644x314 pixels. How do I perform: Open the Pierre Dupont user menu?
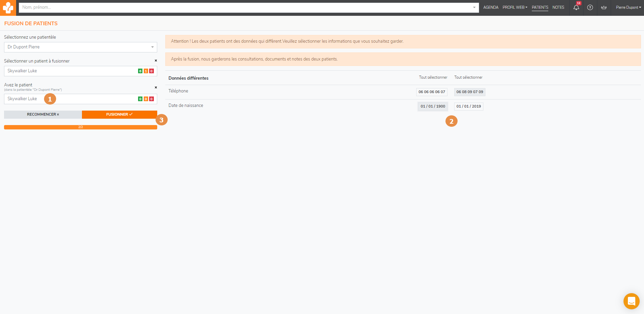point(628,7)
